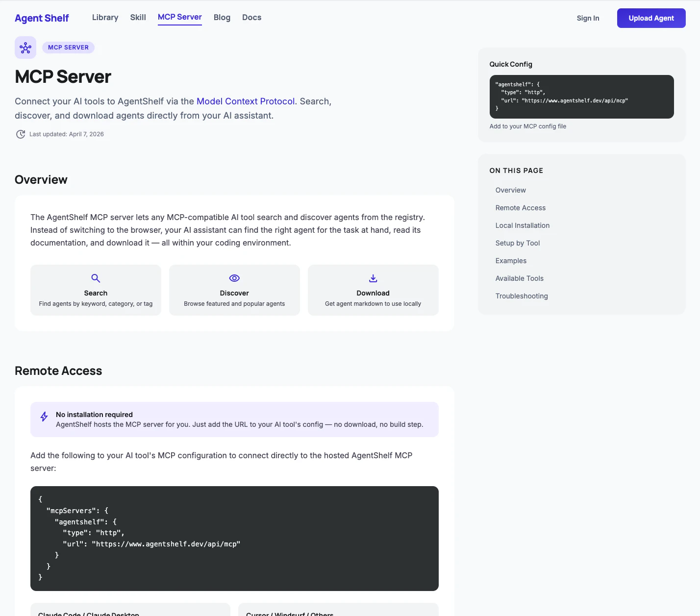Click the 'Quick Config' panel title
Image resolution: width=700 pixels, height=616 pixels.
pyautogui.click(x=511, y=64)
